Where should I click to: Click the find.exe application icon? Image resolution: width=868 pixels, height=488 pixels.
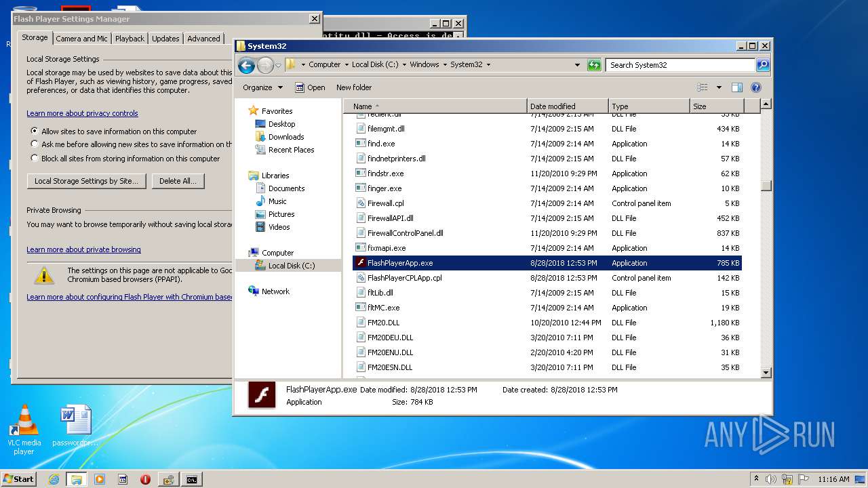click(x=361, y=144)
